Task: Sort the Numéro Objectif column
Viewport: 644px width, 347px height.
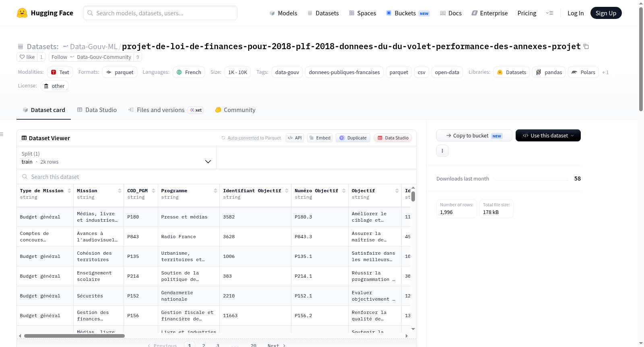Action: click(x=344, y=191)
